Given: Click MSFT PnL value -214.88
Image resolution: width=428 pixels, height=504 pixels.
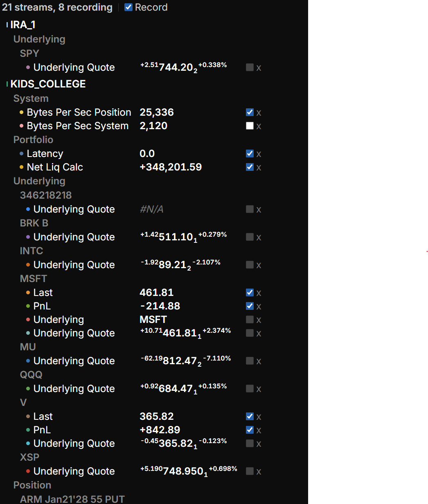Looking at the screenshot, I should 160,306.
